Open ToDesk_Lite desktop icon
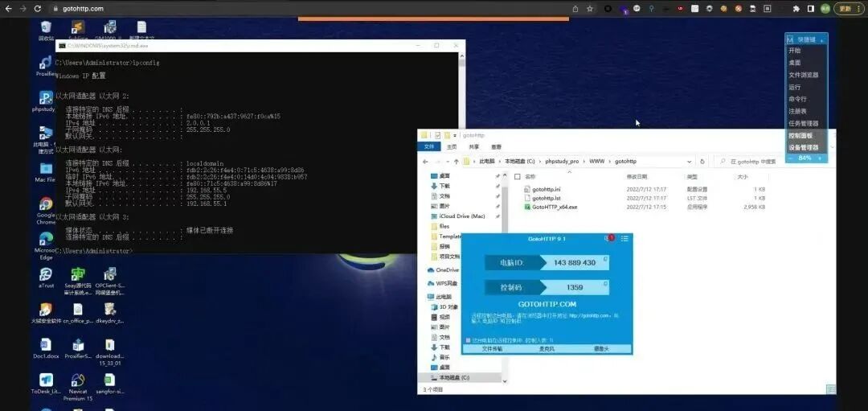The image size is (868, 411). (46, 384)
